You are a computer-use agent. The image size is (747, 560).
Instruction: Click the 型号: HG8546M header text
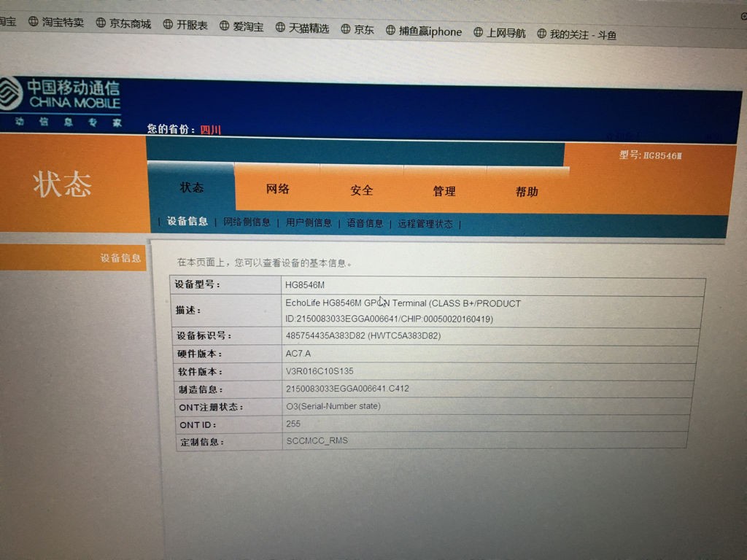[650, 155]
